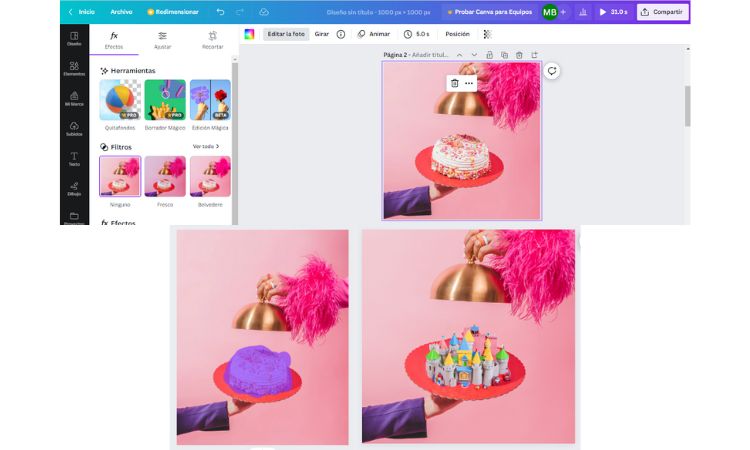
Task: Click the Posición button
Action: click(x=457, y=34)
